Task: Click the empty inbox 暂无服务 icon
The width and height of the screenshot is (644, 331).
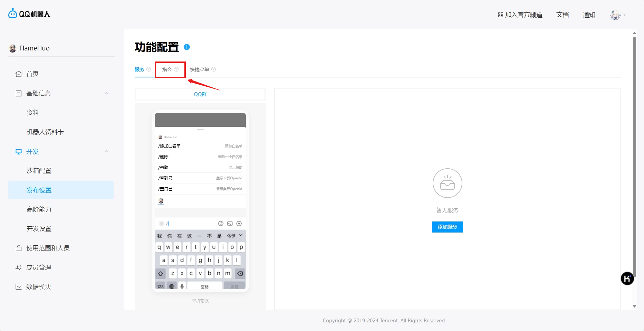Action: [x=448, y=183]
